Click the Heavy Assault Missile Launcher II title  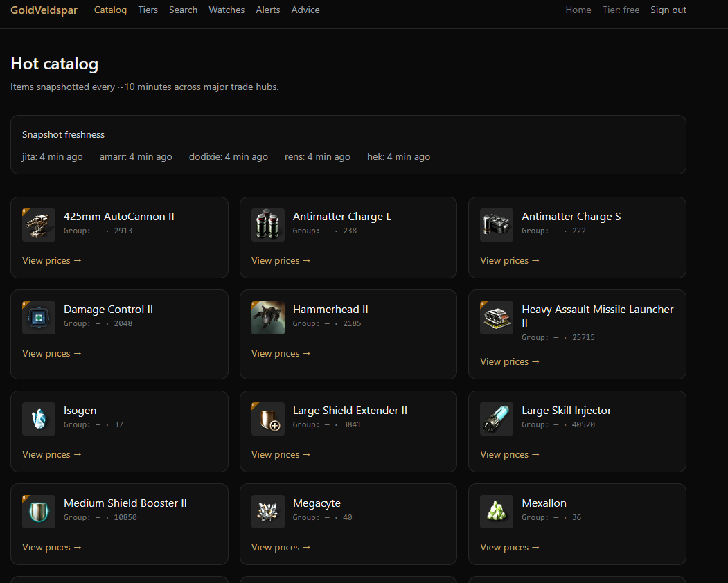pyautogui.click(x=598, y=316)
